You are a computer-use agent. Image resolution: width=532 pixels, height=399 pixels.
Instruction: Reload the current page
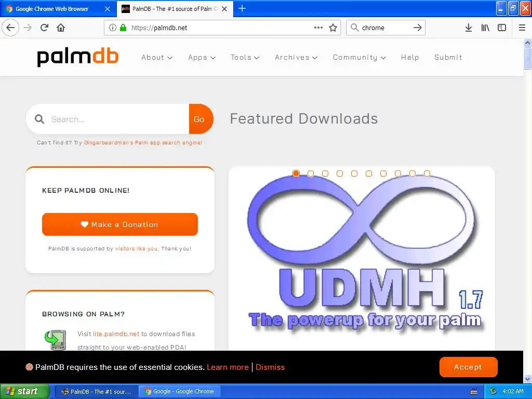click(45, 28)
